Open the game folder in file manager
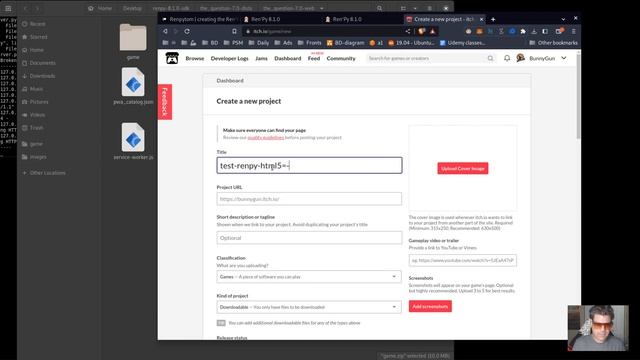The height and width of the screenshot is (360, 640). point(133,42)
